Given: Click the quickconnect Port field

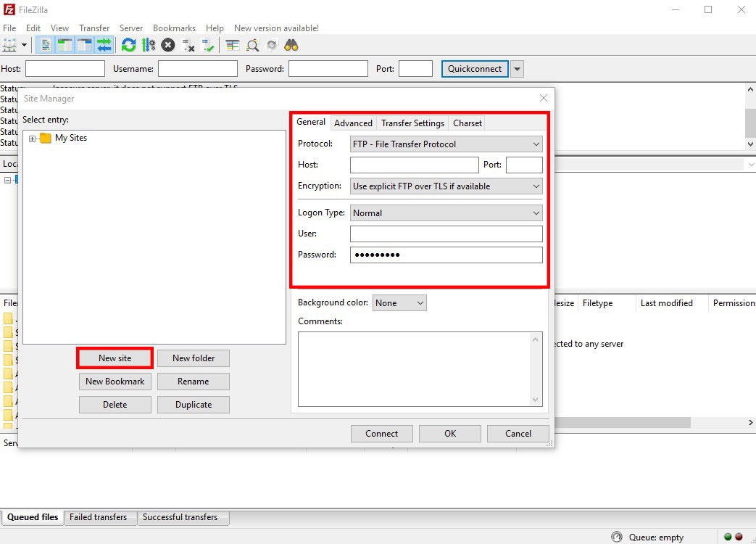Looking at the screenshot, I should 415,68.
